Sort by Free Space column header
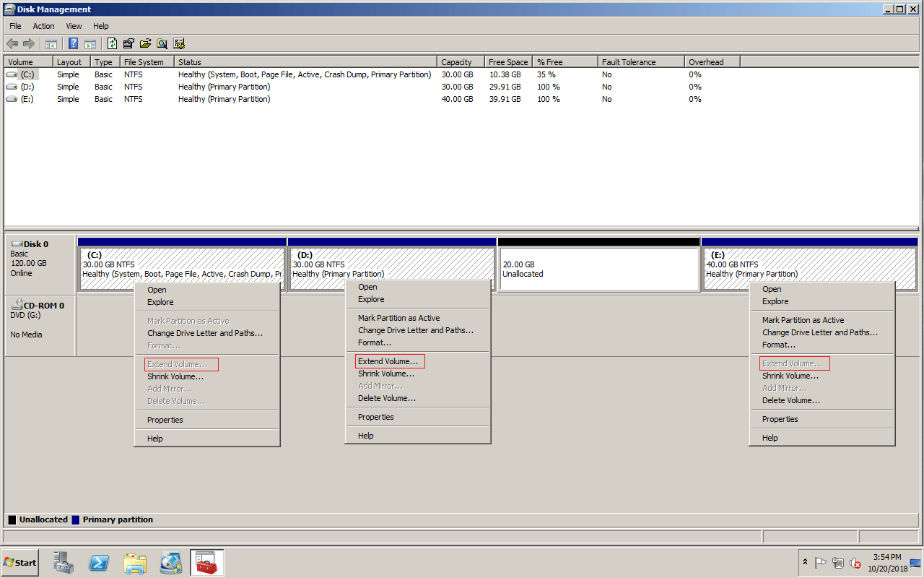 tap(508, 62)
